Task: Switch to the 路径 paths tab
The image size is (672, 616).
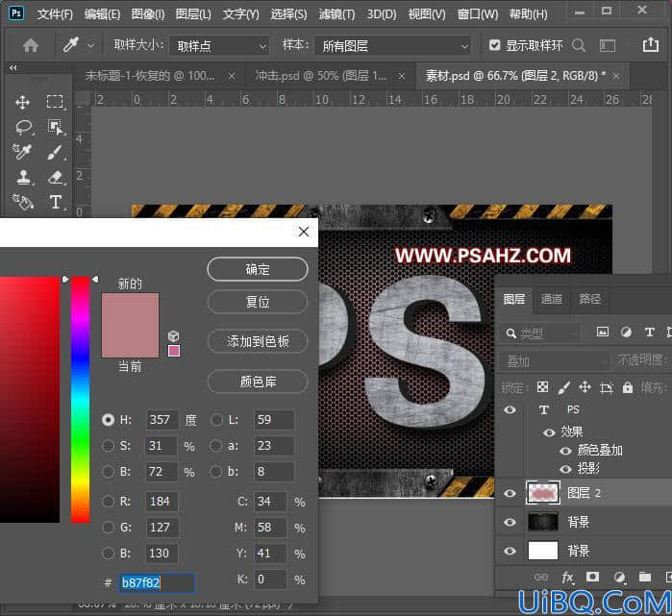Action: pos(589,299)
